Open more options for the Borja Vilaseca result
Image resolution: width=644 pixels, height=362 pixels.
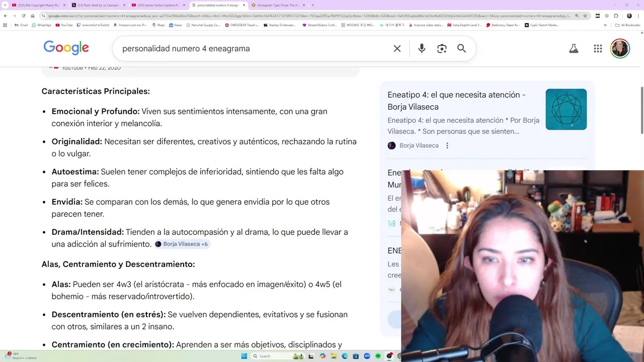447,145
